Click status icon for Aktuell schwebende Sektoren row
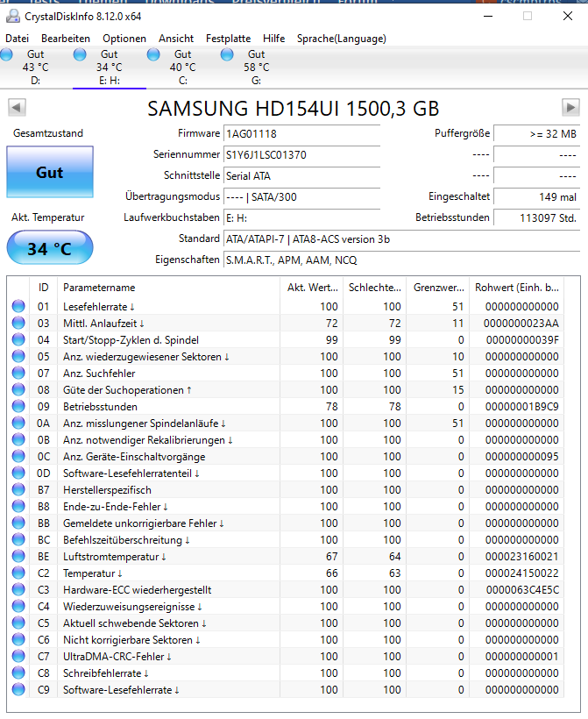This screenshot has height=719, width=588. point(18,623)
